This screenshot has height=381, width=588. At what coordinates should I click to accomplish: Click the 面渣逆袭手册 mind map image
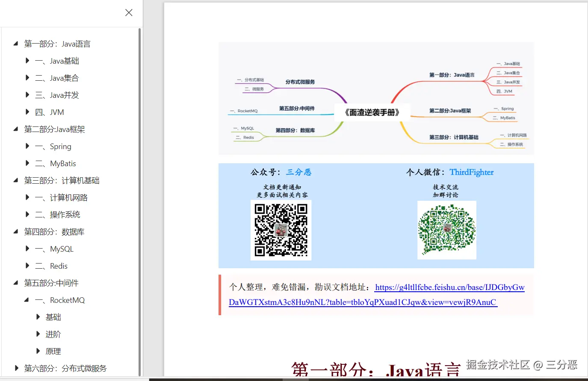pyautogui.click(x=376, y=98)
